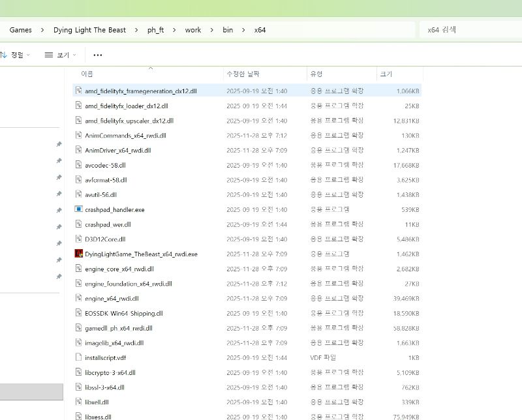
Task: Sort by the 크기 size column header
Action: point(386,74)
